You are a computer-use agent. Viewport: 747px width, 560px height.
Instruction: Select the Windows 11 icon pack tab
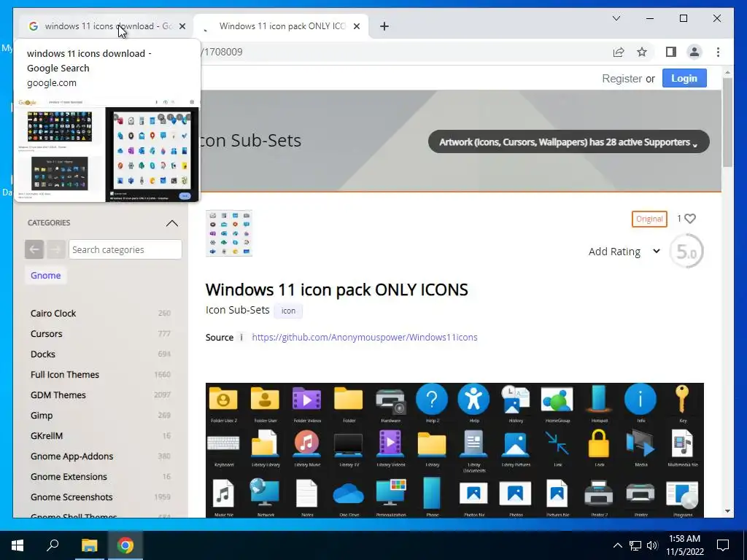(281, 26)
